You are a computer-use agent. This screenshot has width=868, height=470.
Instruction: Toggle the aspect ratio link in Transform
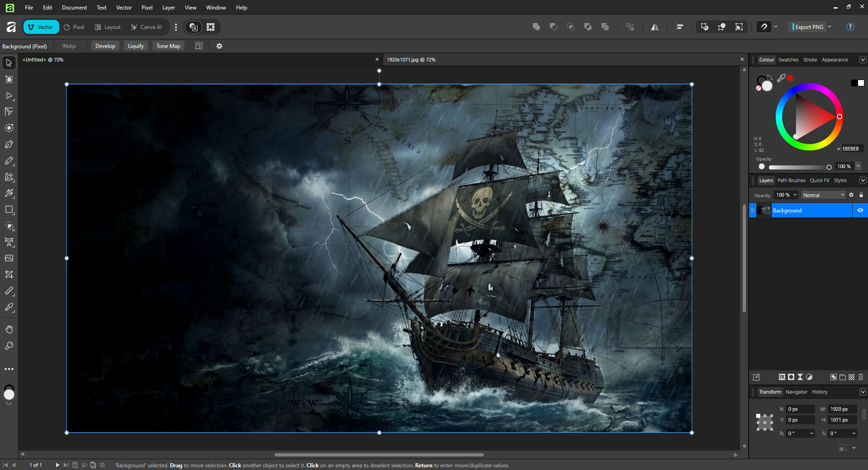[864, 414]
